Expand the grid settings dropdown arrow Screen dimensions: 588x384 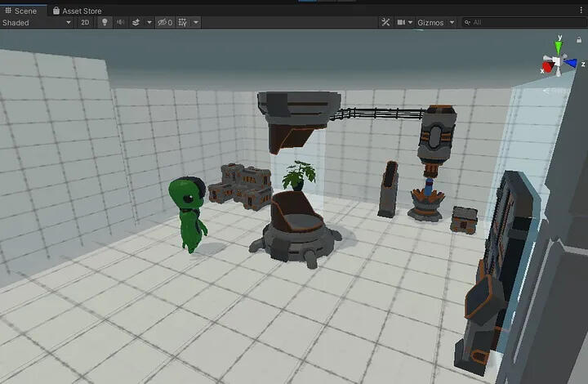[196, 23]
